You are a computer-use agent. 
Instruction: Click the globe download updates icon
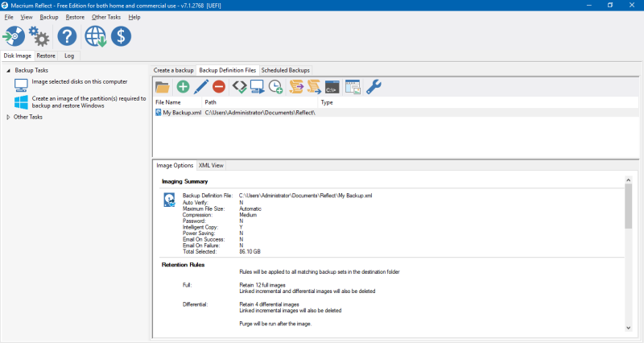coord(96,36)
